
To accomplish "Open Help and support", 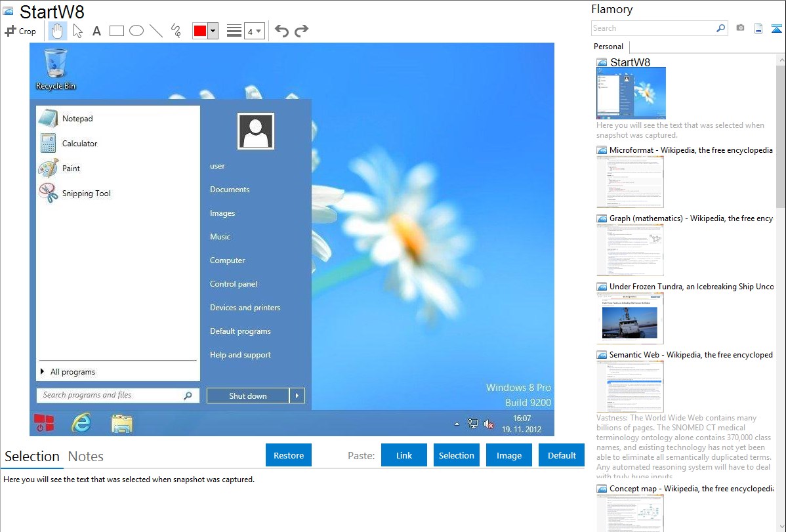I will point(241,354).
